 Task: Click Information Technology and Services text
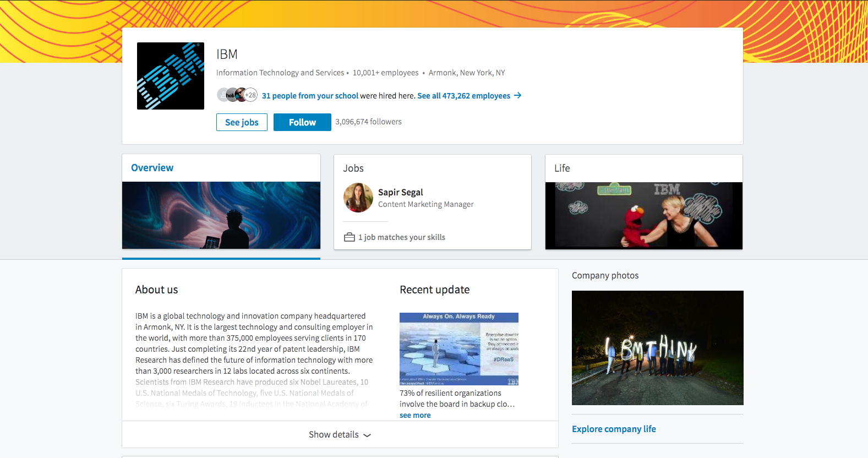pos(280,73)
